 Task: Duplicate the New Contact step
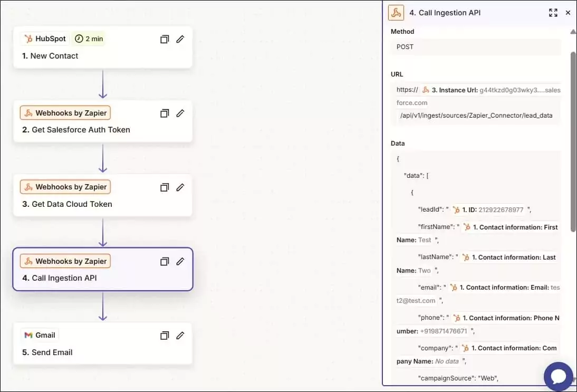(x=165, y=39)
